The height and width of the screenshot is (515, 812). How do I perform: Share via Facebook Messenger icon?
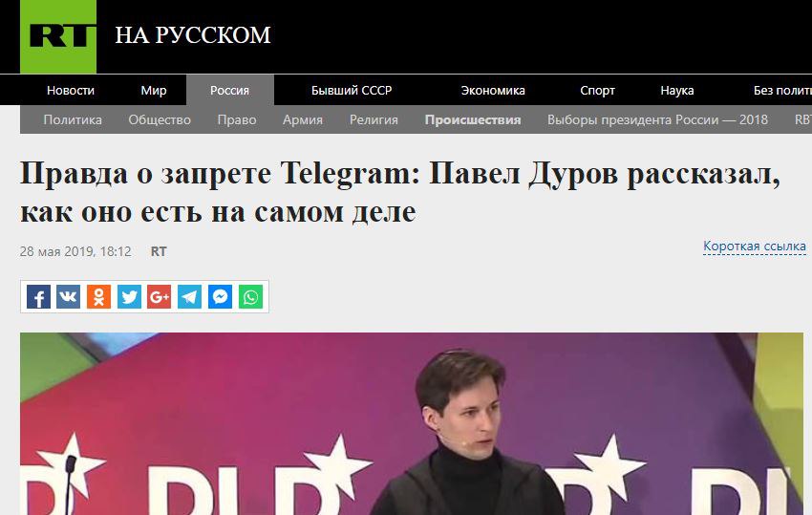pos(220,297)
